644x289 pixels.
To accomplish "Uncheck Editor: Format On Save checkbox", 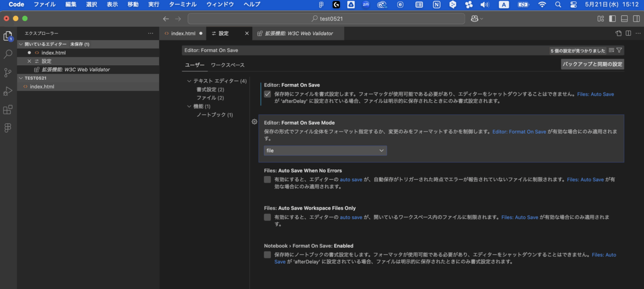I will [268, 94].
